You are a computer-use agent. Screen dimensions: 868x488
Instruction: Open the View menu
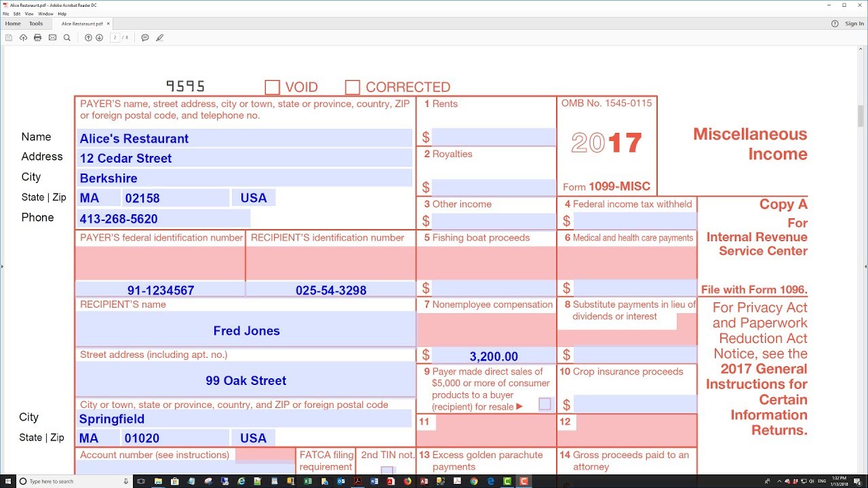[x=29, y=14]
